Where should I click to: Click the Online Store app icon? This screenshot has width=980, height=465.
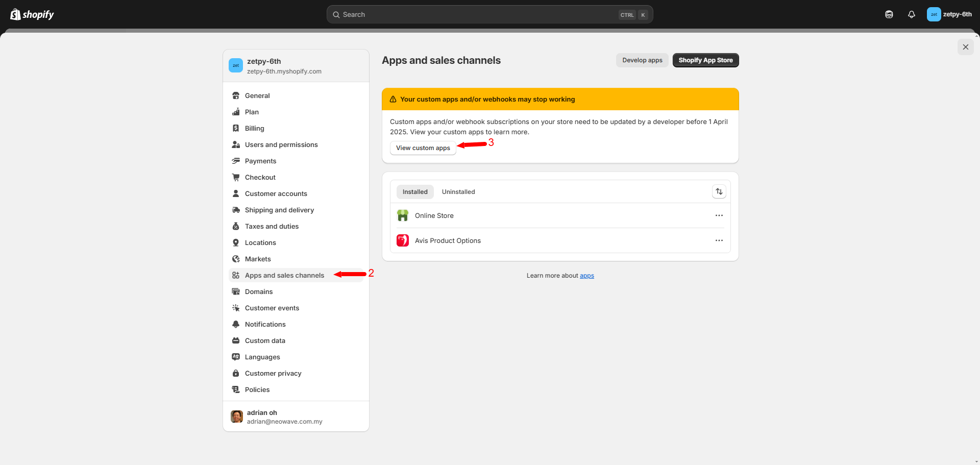(403, 215)
